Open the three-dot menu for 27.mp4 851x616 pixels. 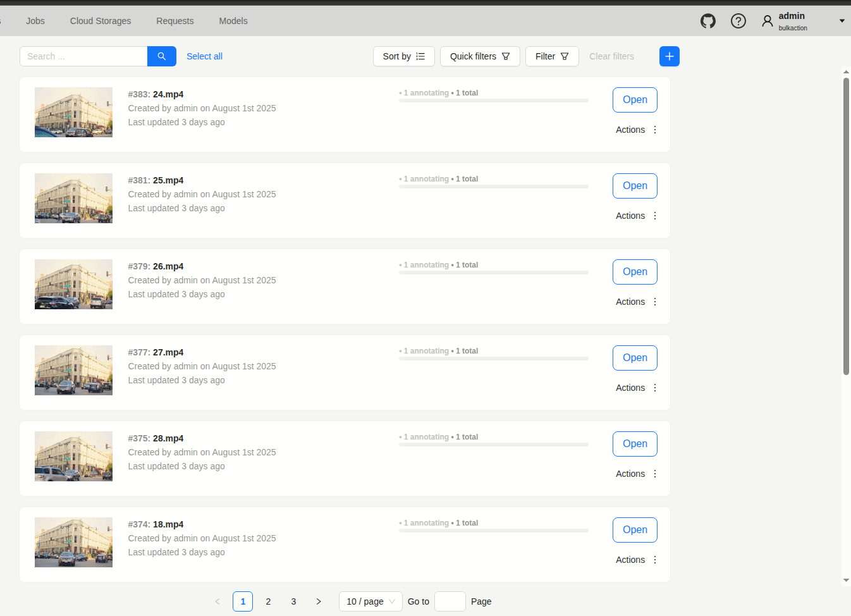pos(655,388)
